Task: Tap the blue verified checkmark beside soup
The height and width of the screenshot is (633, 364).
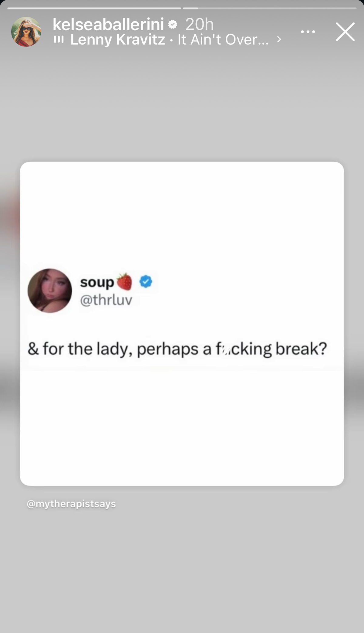Action: [x=146, y=282]
